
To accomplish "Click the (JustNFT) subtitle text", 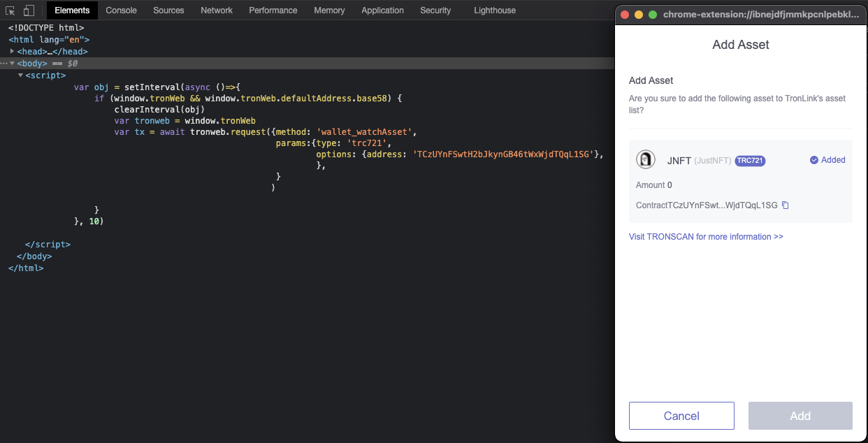I will (713, 161).
